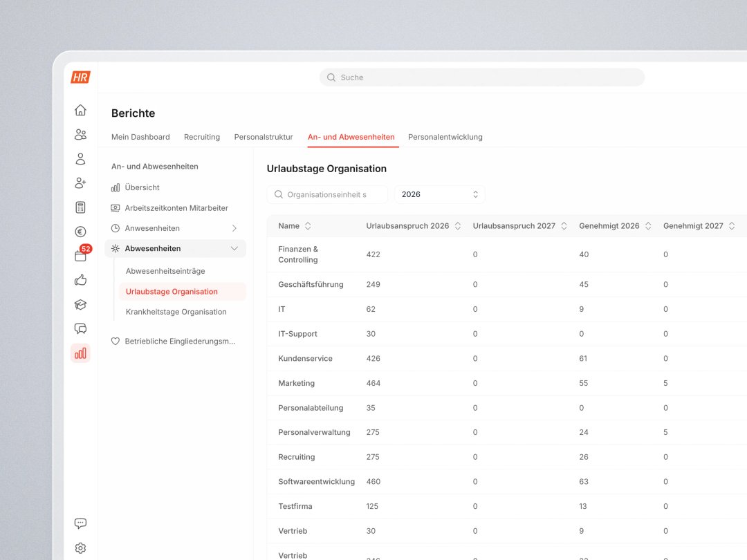The height and width of the screenshot is (560, 747).
Task: Open Abwesenheitseinträge submenu item
Action: pos(165,271)
